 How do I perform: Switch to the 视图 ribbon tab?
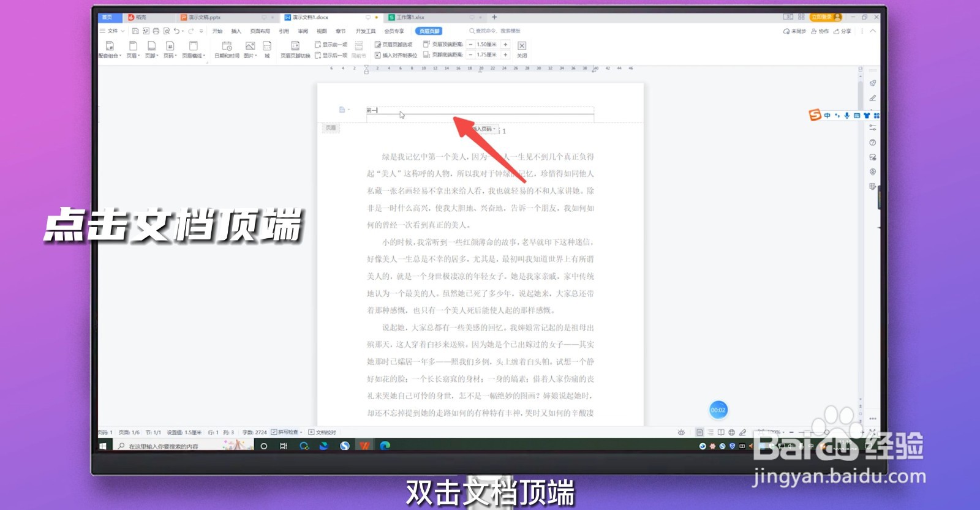[322, 31]
